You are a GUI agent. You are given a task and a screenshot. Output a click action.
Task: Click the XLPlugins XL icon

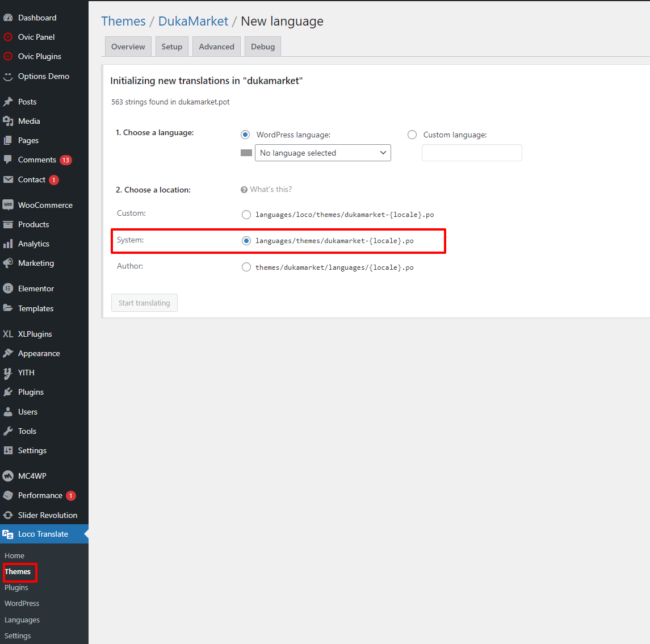[x=8, y=334]
